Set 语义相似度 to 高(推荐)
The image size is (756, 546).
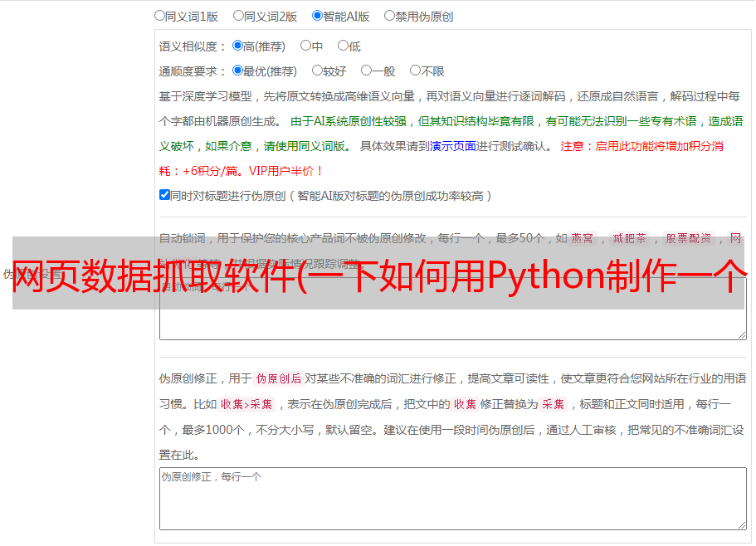237,46
